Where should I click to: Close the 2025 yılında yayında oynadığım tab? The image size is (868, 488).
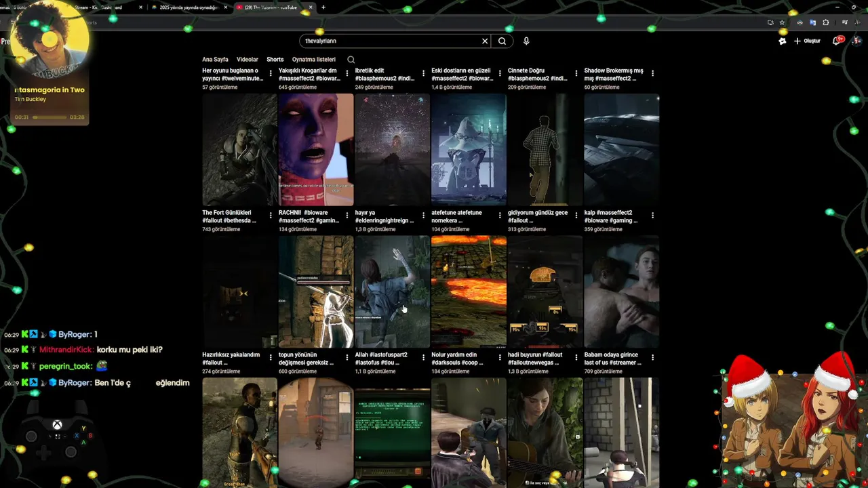[226, 7]
